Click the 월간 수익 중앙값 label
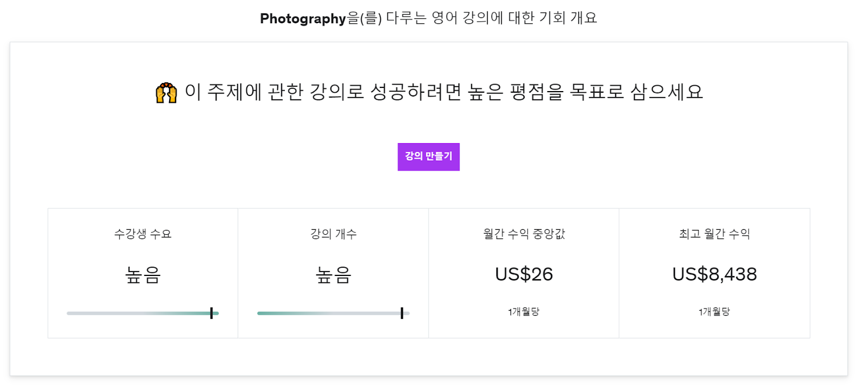 pos(524,234)
